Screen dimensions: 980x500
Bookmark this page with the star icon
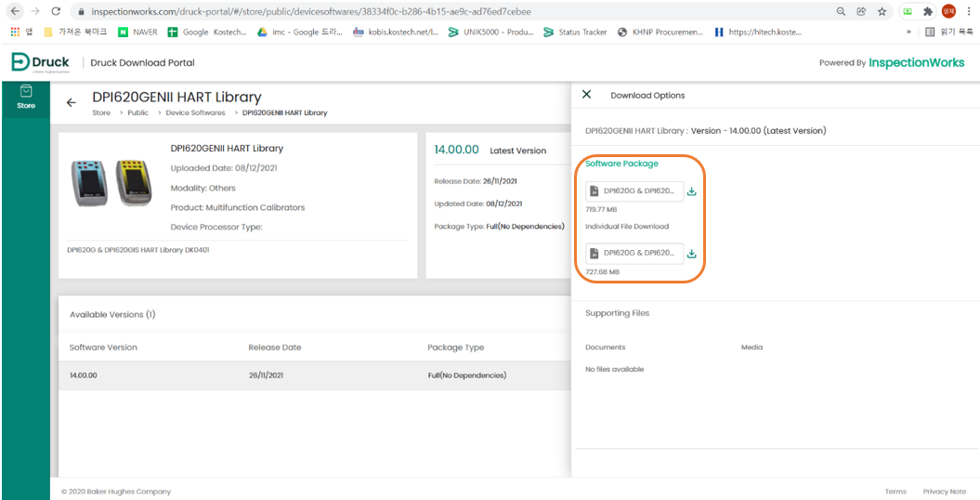(x=882, y=11)
